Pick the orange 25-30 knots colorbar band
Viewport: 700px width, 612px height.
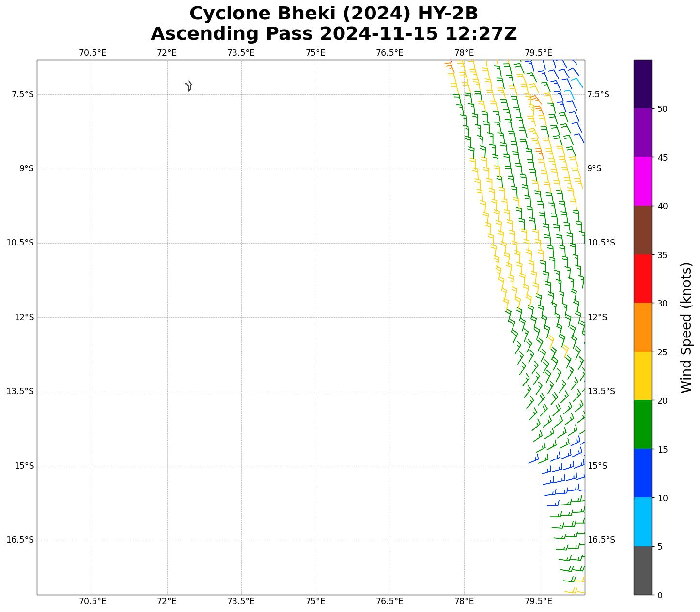point(643,327)
